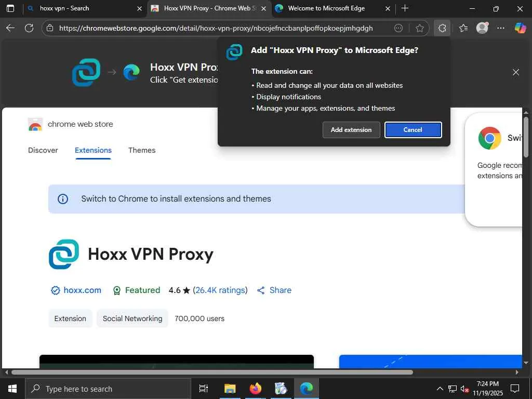Close the hoxx vpn - Search tab
Viewport: 532px width, 399px height.
tap(139, 9)
